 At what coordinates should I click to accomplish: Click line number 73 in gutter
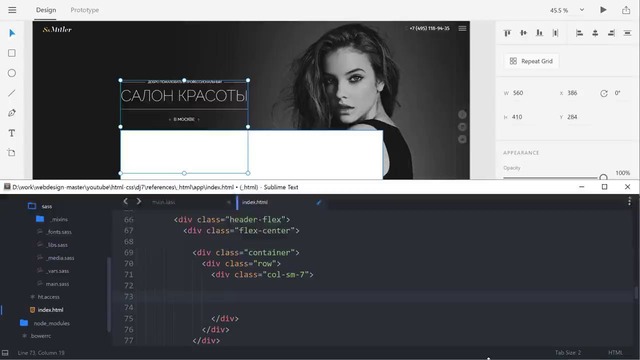129,296
